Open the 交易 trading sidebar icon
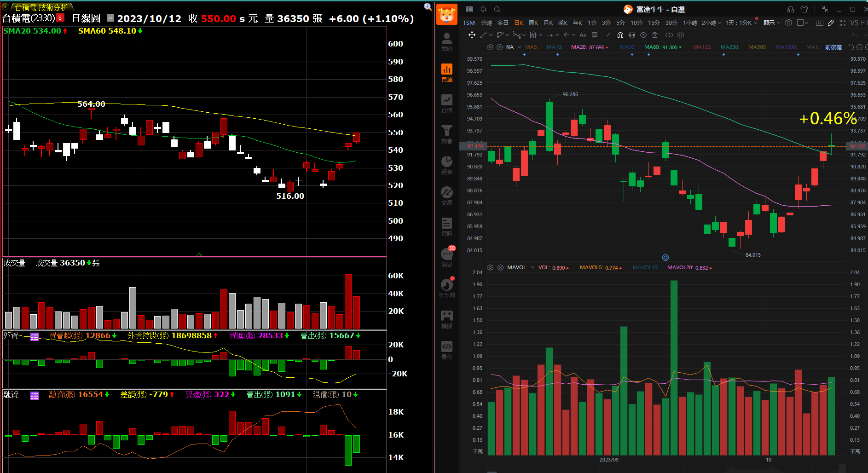The height and width of the screenshot is (473, 868). [x=446, y=196]
